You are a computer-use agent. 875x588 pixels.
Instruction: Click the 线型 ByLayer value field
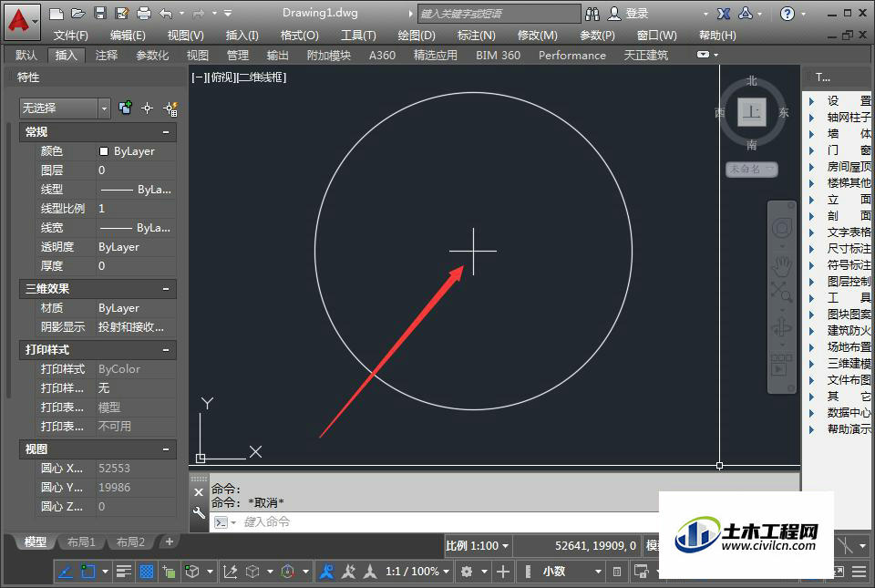[x=136, y=190]
